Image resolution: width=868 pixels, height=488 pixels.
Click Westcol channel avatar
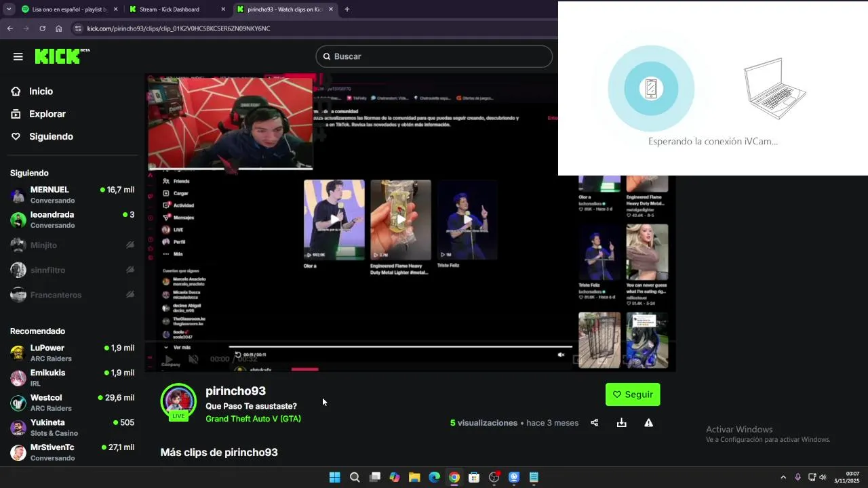(18, 403)
